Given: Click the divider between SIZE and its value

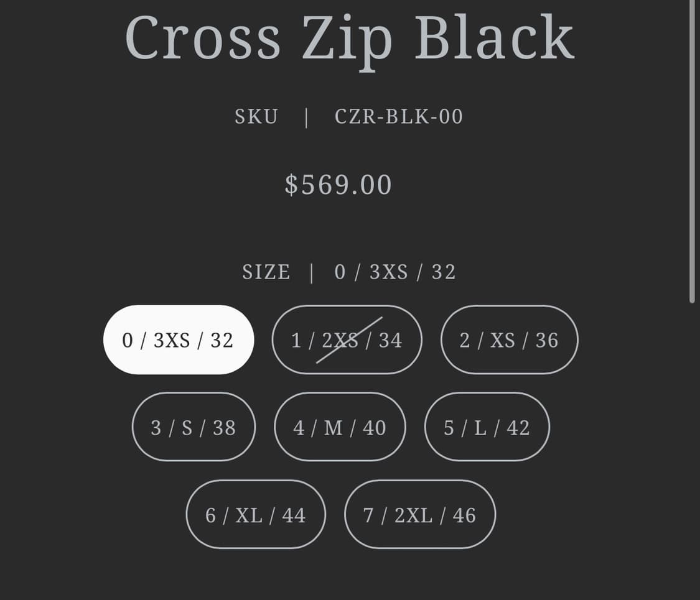Looking at the screenshot, I should (312, 272).
